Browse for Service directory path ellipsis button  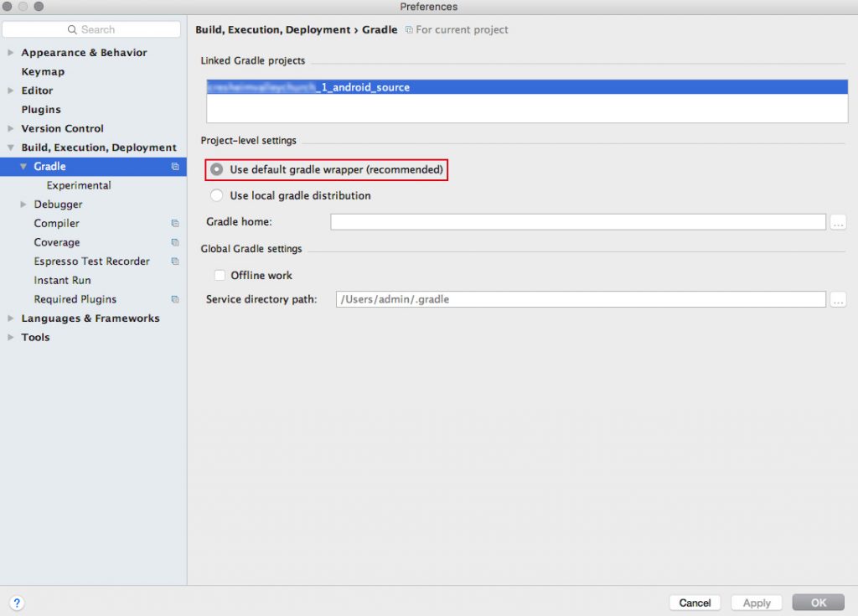(838, 299)
